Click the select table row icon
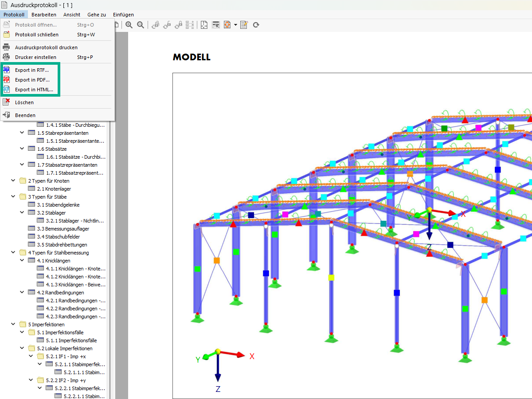The height and width of the screenshot is (399, 532). [216, 25]
